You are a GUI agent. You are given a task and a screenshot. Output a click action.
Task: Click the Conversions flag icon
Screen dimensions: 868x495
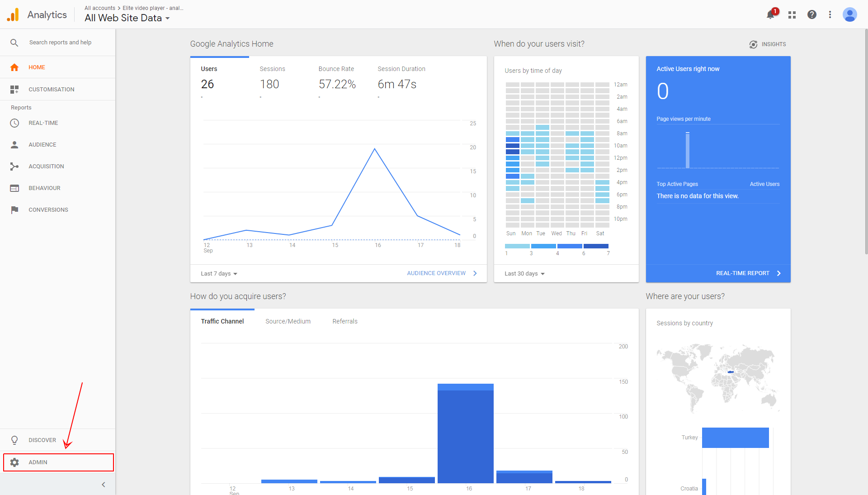click(x=14, y=210)
